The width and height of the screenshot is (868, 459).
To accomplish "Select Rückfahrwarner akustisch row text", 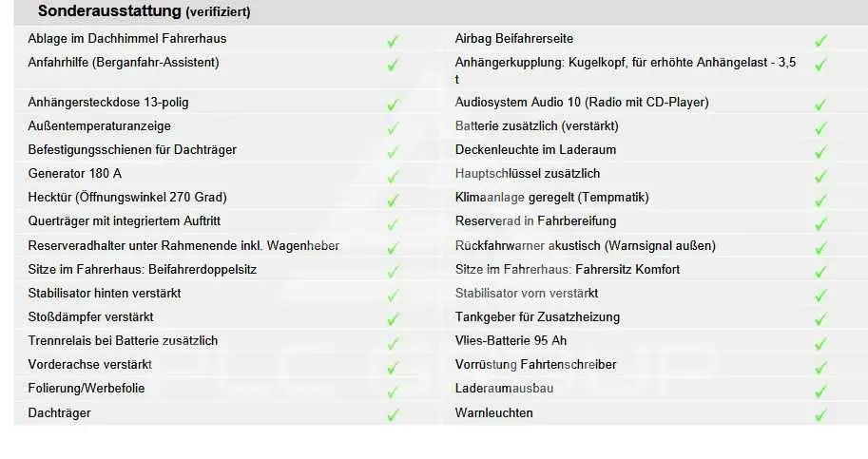I will coord(585,245).
